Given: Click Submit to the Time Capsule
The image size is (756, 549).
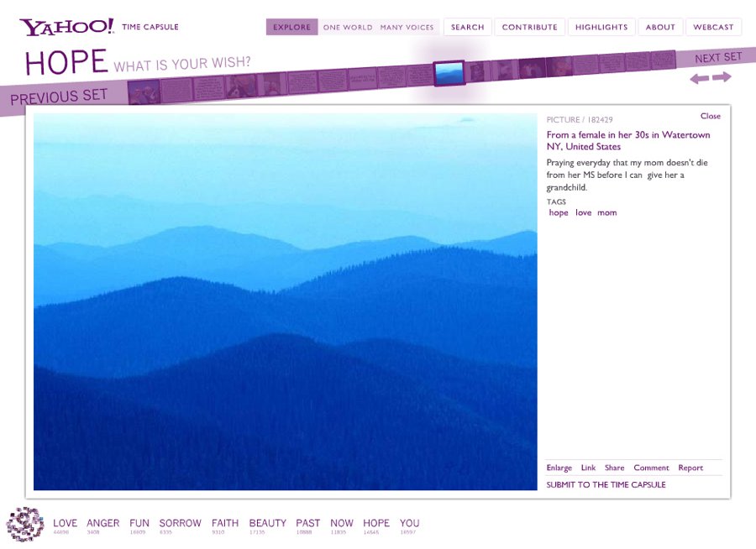Looking at the screenshot, I should 606,484.
